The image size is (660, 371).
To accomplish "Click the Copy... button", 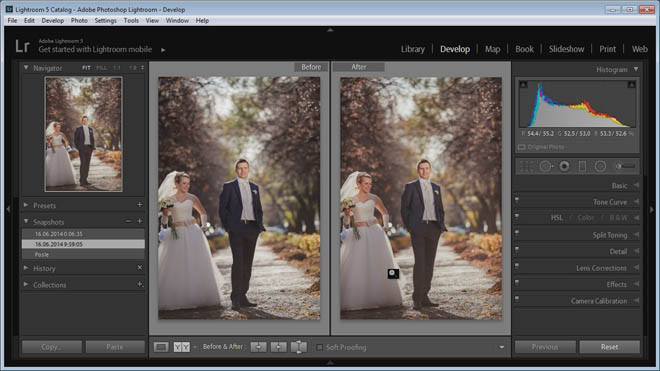I will 52,347.
